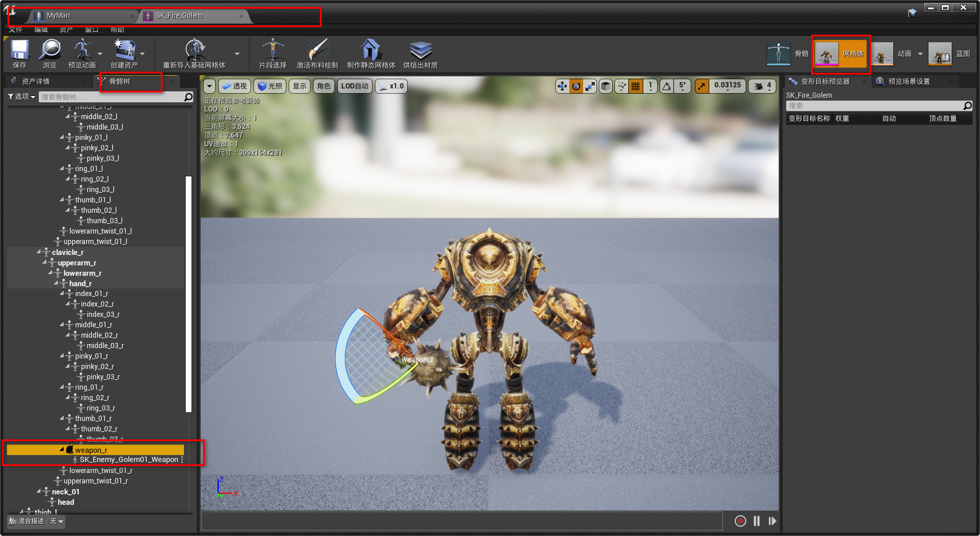The image size is (980, 536).
Task: Open the 窗口 menu
Action: 91,29
